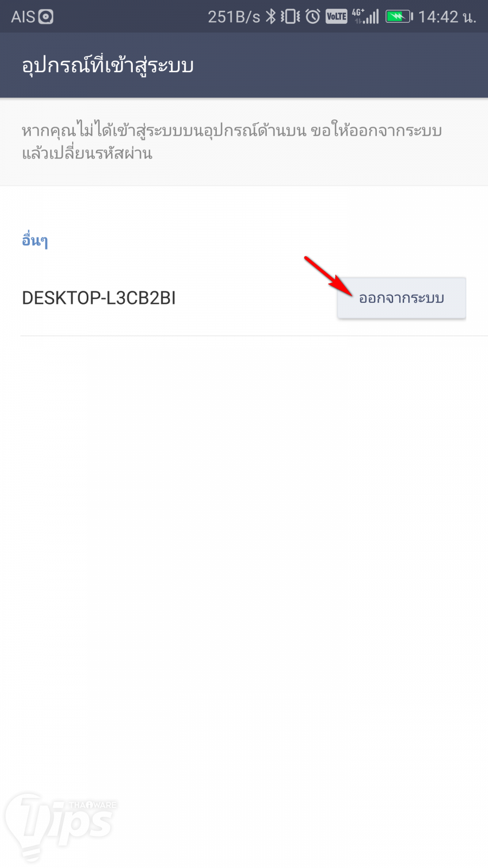Tap the screen recorder icon beside AIS
The width and height of the screenshot is (488, 868).
(46, 17)
